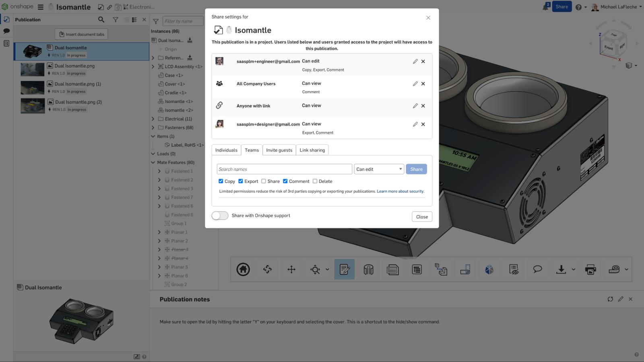Screen dimensions: 644x362
Task: Expand the Electrical folder in instances tree
Action: [x=153, y=119]
